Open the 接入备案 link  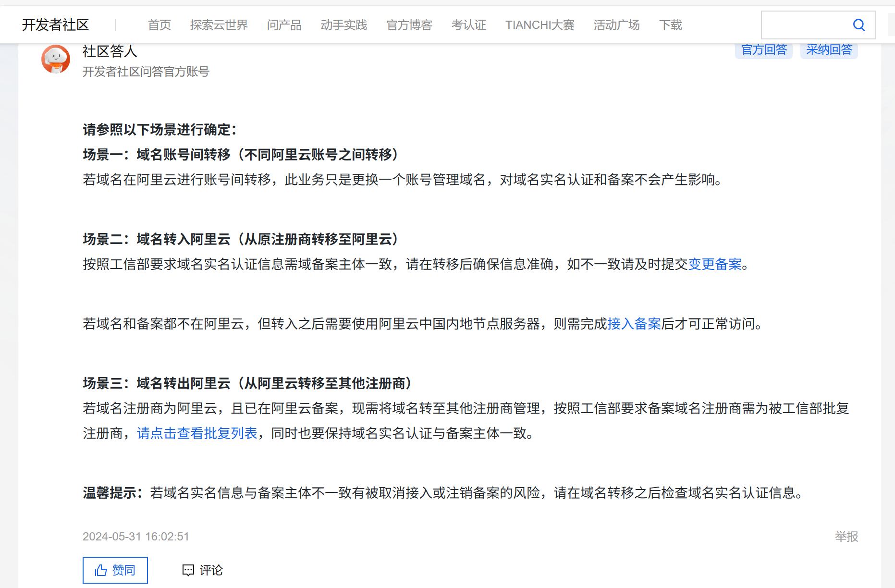coord(635,324)
